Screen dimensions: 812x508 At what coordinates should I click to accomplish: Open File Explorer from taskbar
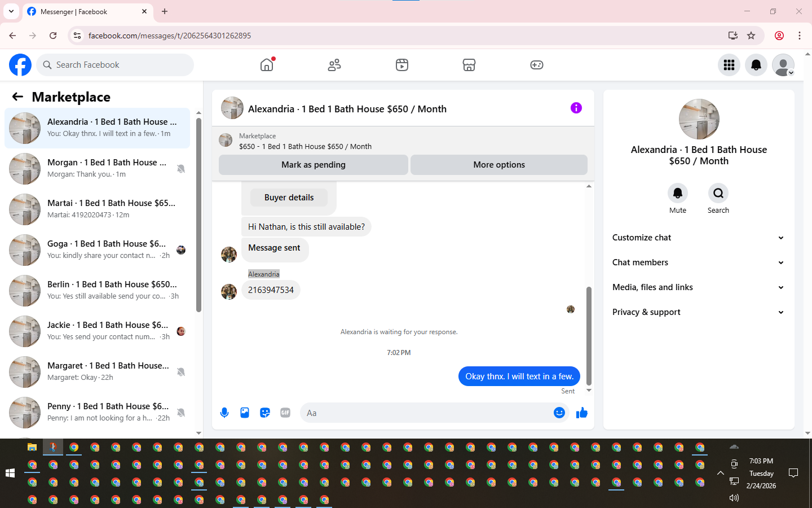(x=32, y=447)
